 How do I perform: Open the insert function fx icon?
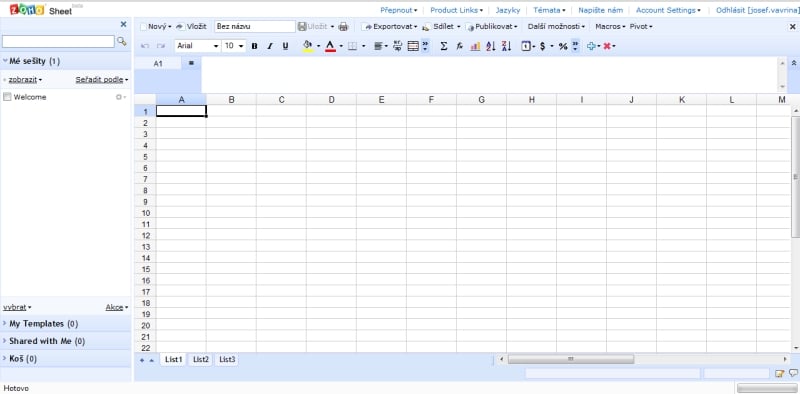(x=459, y=46)
